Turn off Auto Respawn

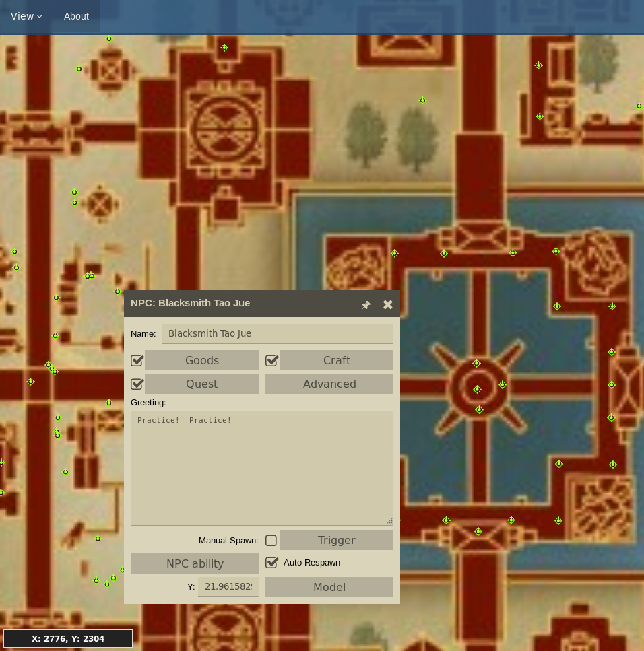272,563
